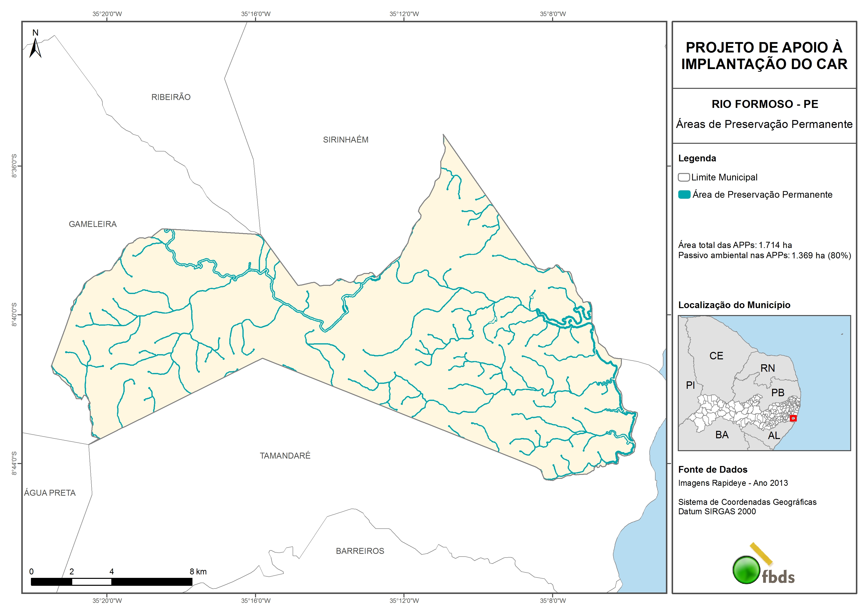Click the RIBEIRÃO municipality label

click(171, 97)
